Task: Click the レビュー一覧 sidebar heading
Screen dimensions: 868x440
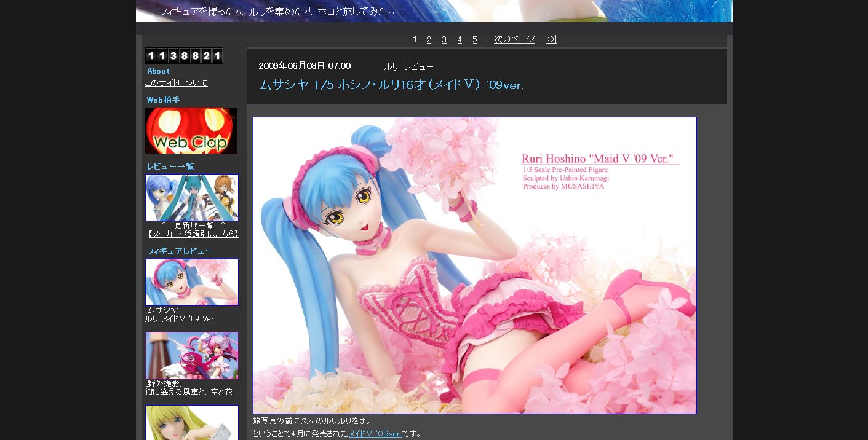Action: 170,167
